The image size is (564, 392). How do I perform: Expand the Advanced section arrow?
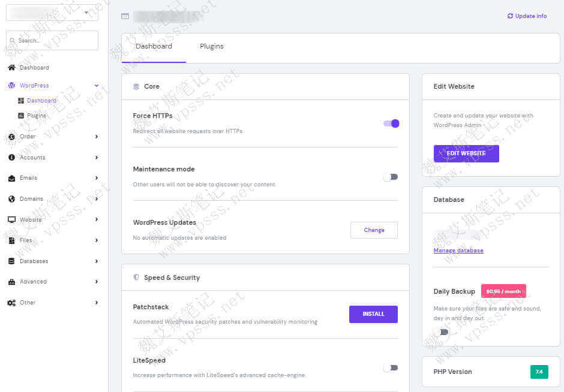click(97, 282)
